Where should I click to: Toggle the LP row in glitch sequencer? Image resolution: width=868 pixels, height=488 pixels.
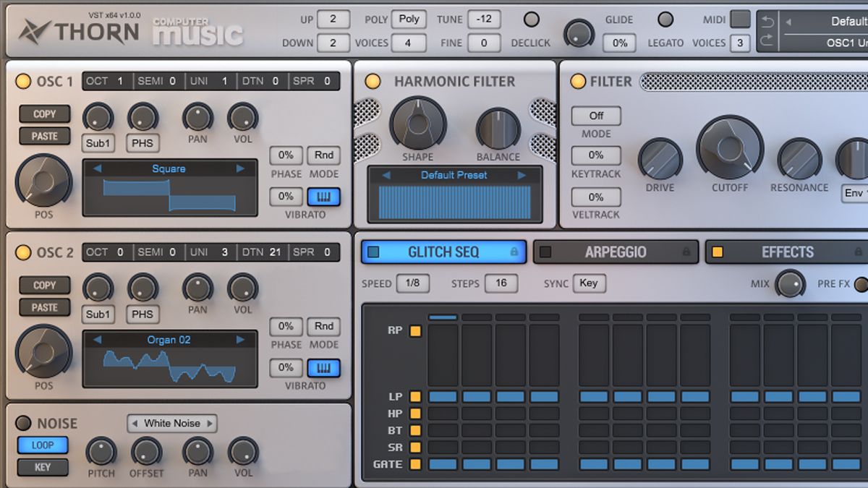[415, 397]
